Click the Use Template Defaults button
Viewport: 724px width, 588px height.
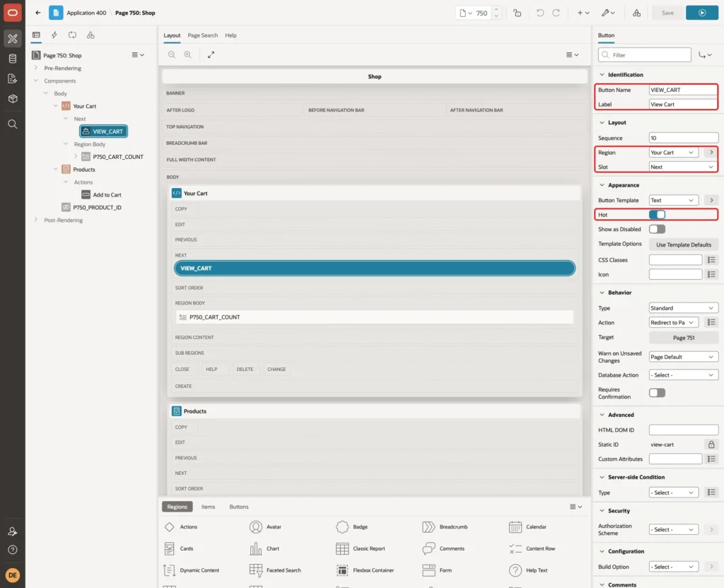click(684, 245)
